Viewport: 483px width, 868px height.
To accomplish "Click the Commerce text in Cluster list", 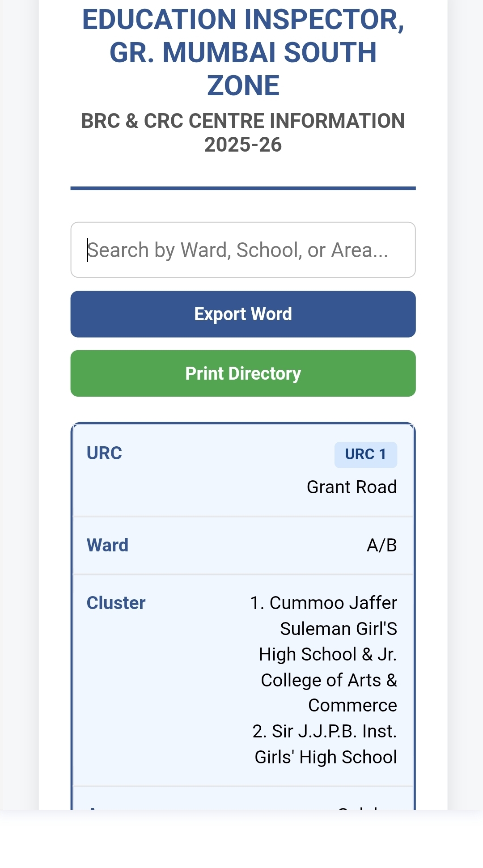I will (x=352, y=705).
